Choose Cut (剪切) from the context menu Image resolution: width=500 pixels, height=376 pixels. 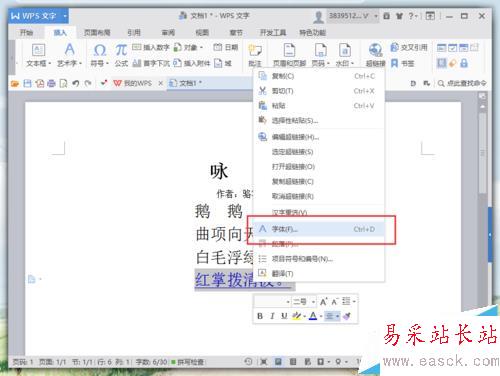[319, 91]
